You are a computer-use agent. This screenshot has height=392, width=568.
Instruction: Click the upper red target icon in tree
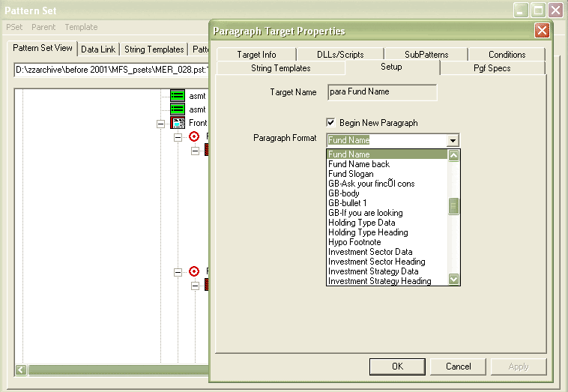(194, 136)
